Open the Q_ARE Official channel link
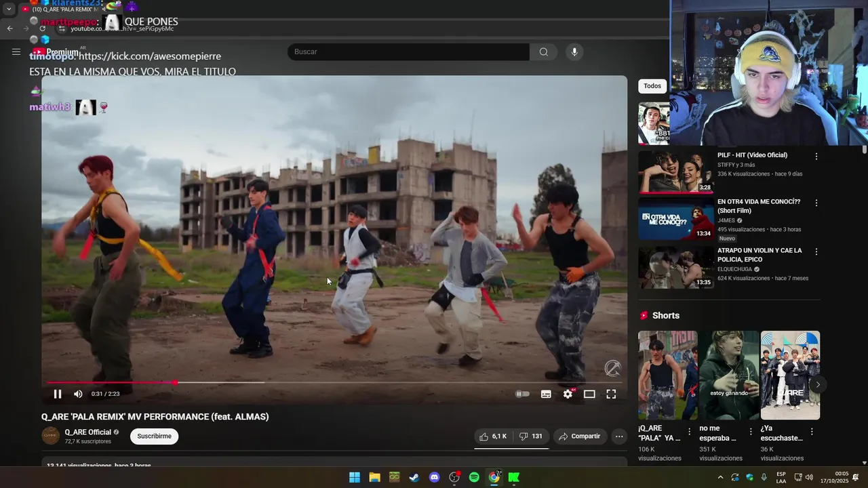The image size is (868, 488). coord(88,432)
